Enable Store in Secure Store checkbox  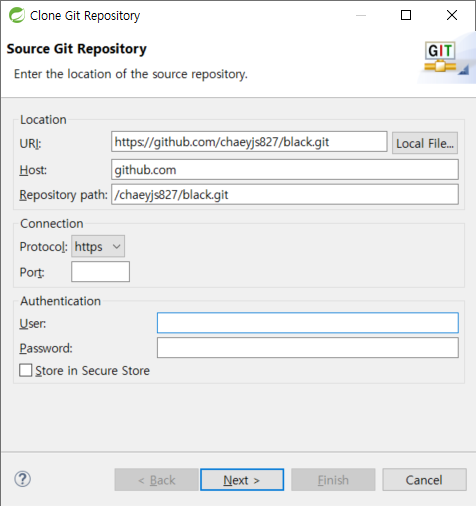[x=26, y=370]
